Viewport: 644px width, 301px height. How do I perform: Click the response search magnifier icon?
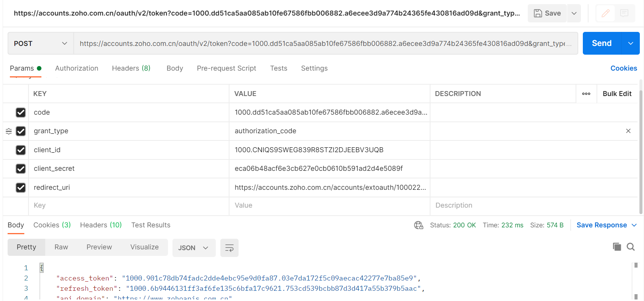[x=631, y=247]
